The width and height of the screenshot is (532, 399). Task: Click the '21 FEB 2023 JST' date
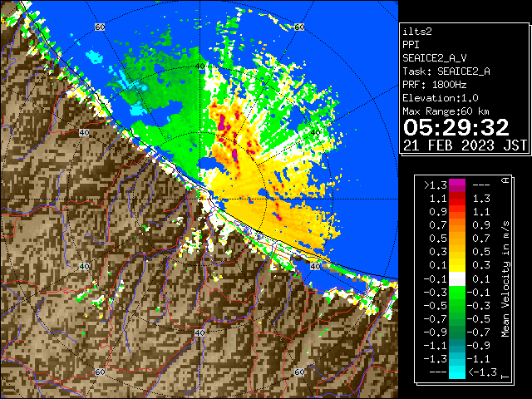pyautogui.click(x=465, y=145)
